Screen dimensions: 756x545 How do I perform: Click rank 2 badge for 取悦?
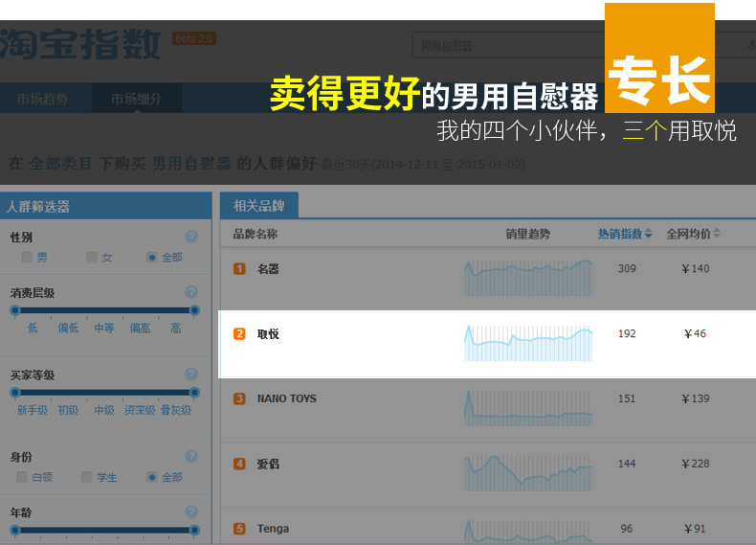pyautogui.click(x=239, y=334)
